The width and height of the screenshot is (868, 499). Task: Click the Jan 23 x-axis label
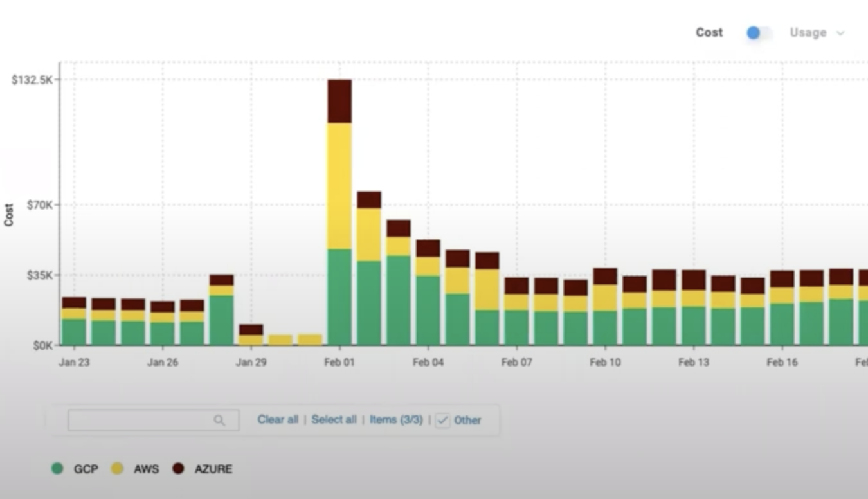coord(75,362)
